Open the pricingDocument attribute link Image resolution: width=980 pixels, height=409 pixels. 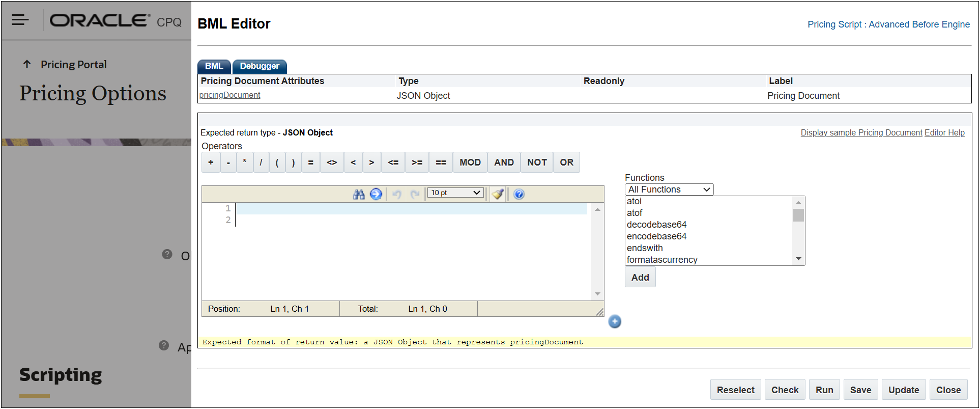click(x=229, y=95)
